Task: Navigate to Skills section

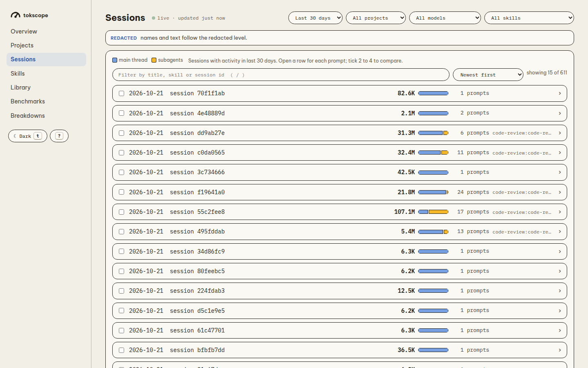Action: (46, 74)
